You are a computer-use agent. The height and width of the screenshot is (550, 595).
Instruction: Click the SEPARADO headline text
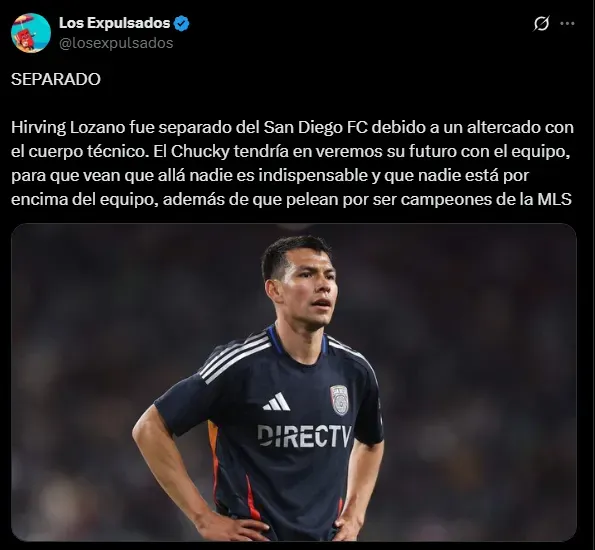click(56, 79)
